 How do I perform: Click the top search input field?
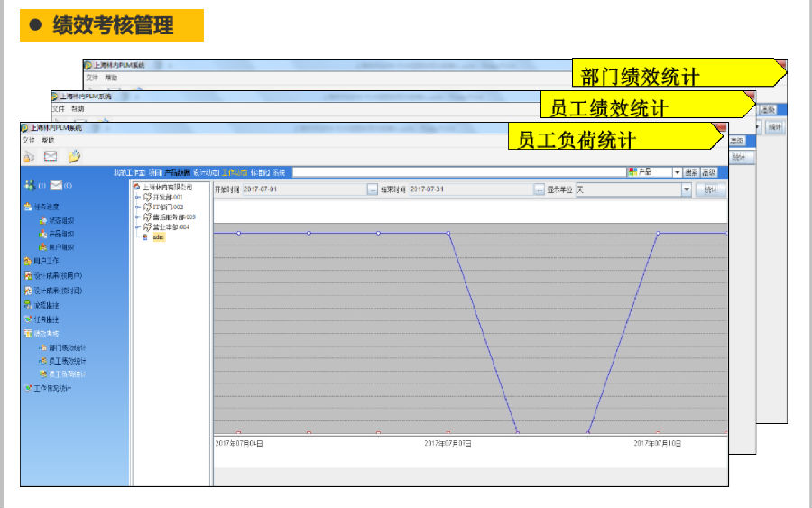(458, 172)
